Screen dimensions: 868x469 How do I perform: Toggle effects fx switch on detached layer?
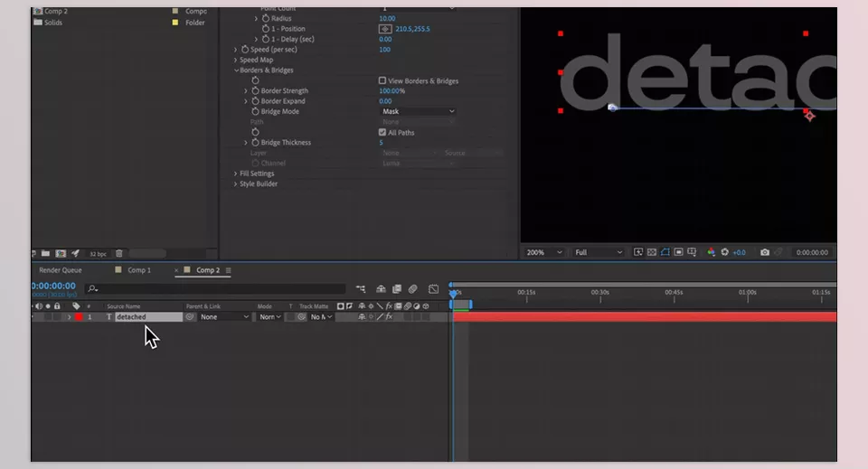(x=389, y=317)
